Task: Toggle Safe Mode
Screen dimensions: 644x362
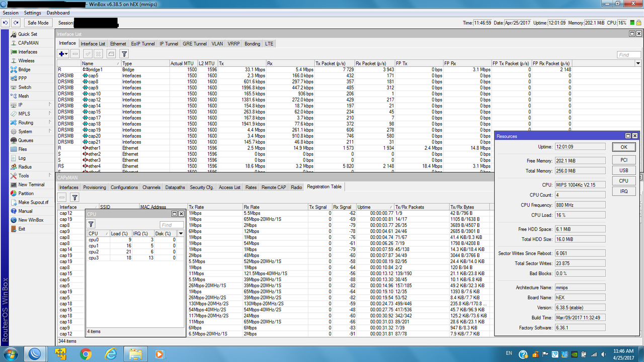Action: coord(38,23)
